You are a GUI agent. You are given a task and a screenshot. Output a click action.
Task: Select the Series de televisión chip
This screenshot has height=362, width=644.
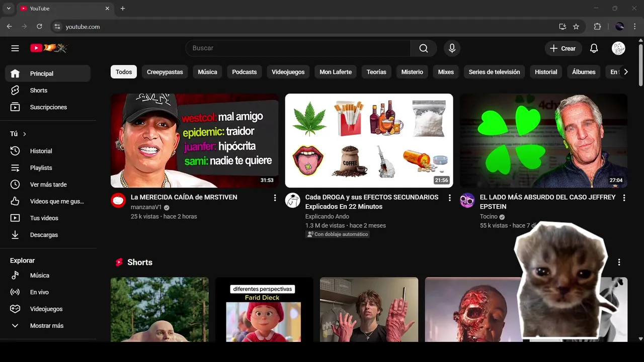coord(494,72)
